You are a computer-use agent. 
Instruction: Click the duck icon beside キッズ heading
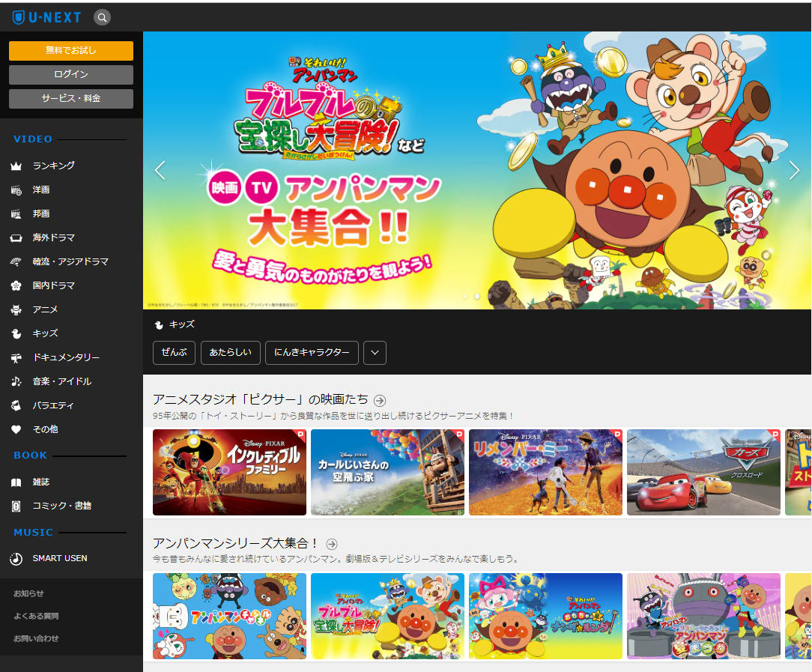tap(159, 325)
